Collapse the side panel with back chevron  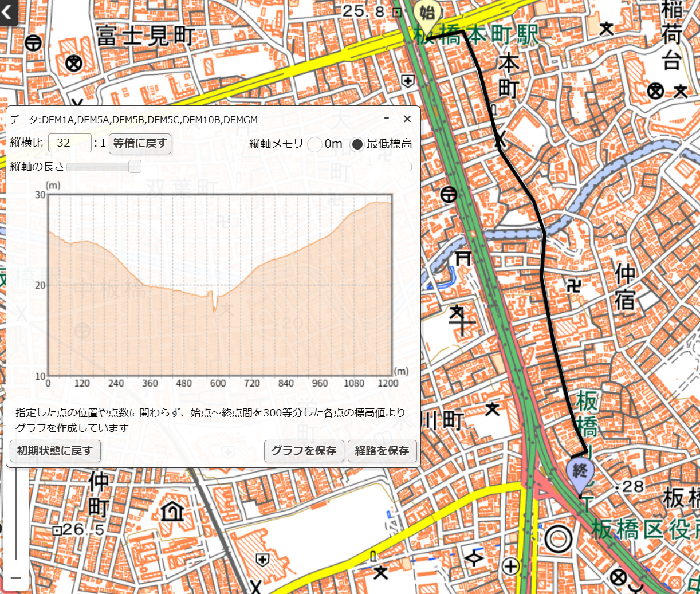coord(8,12)
